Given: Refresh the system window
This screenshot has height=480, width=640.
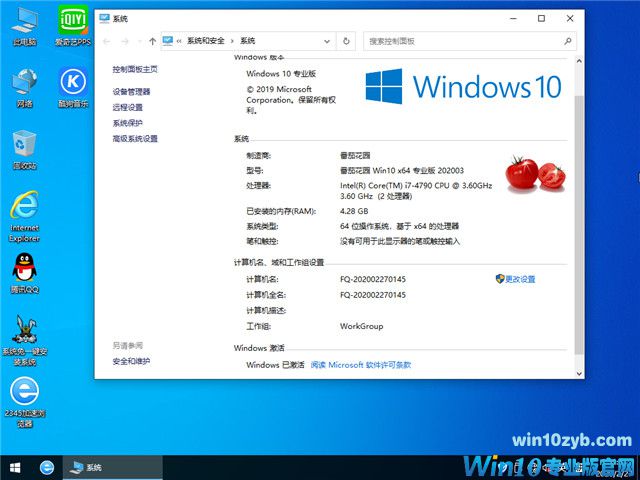Looking at the screenshot, I should click(346, 41).
